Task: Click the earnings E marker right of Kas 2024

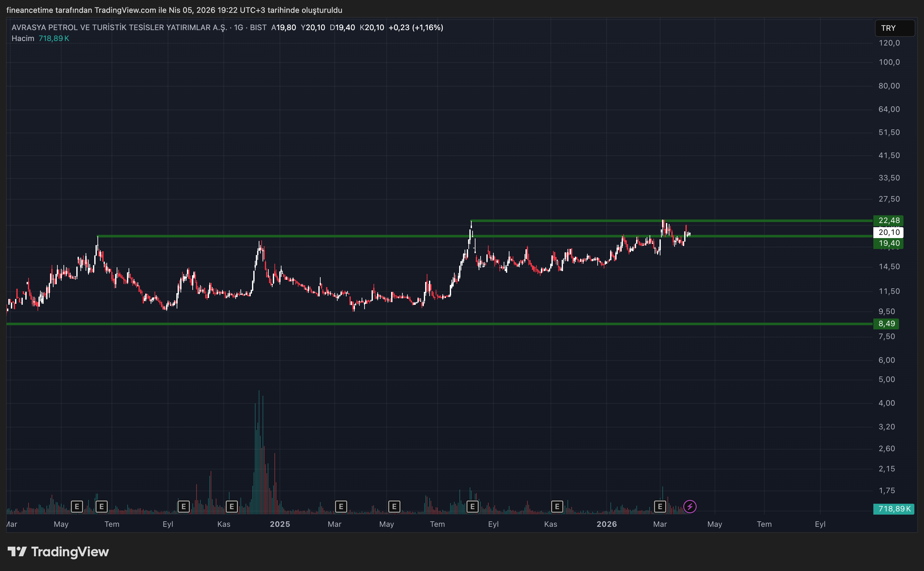Action: [x=231, y=506]
